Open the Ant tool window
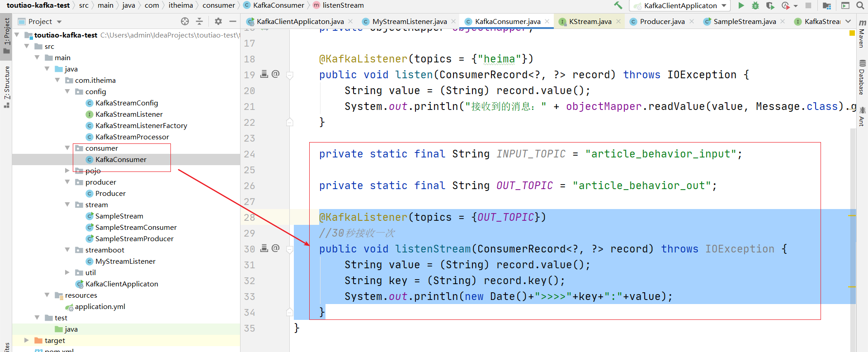The height and width of the screenshot is (352, 868). point(862,116)
